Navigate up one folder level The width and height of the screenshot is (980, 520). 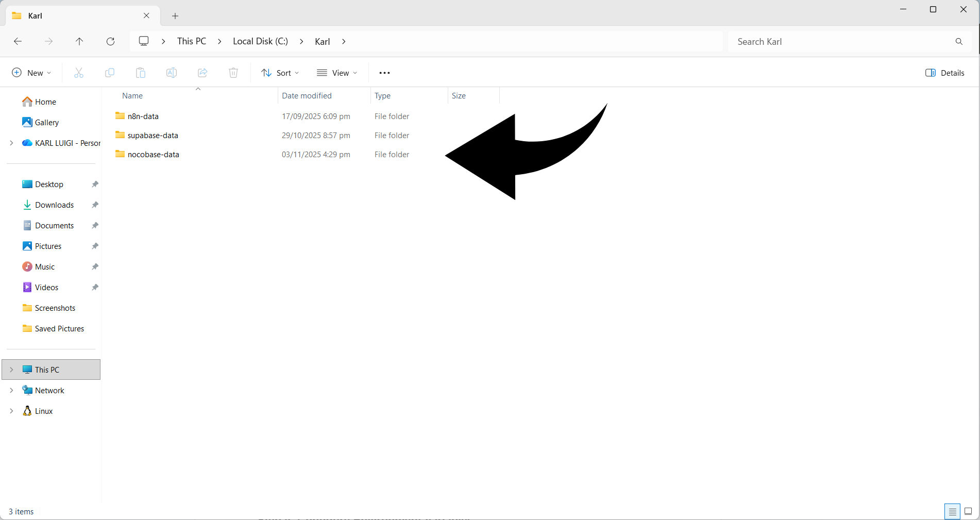pyautogui.click(x=79, y=41)
